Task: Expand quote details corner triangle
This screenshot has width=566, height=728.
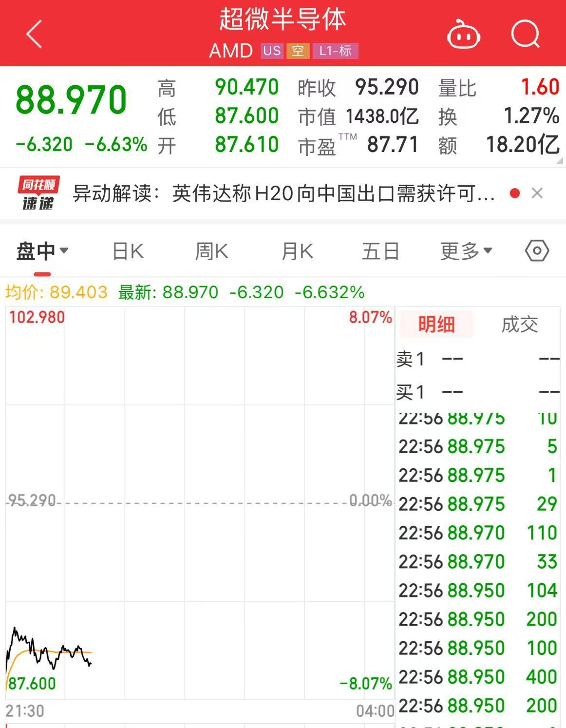Action: (x=560, y=160)
